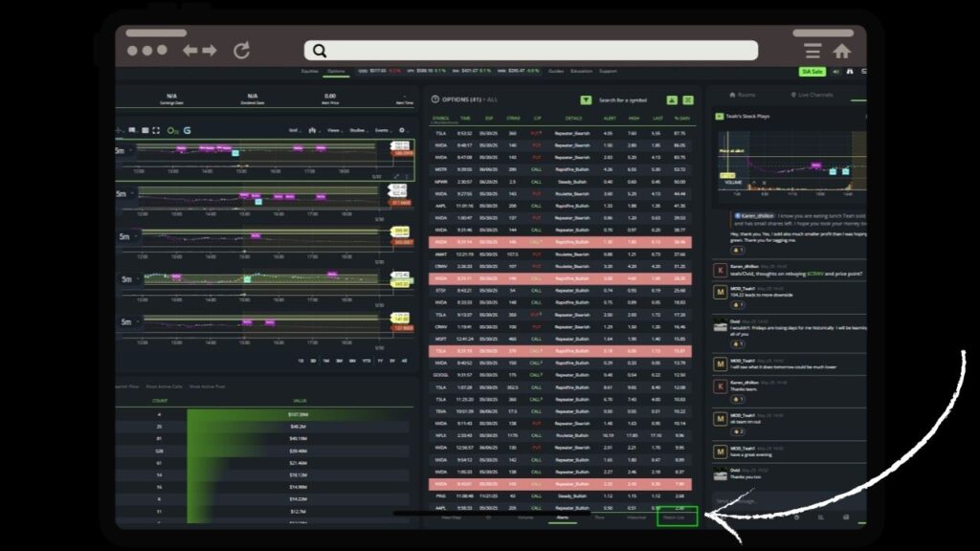This screenshot has height=551, width=980.
Task: Open chart settings gear icon
Action: [x=403, y=130]
